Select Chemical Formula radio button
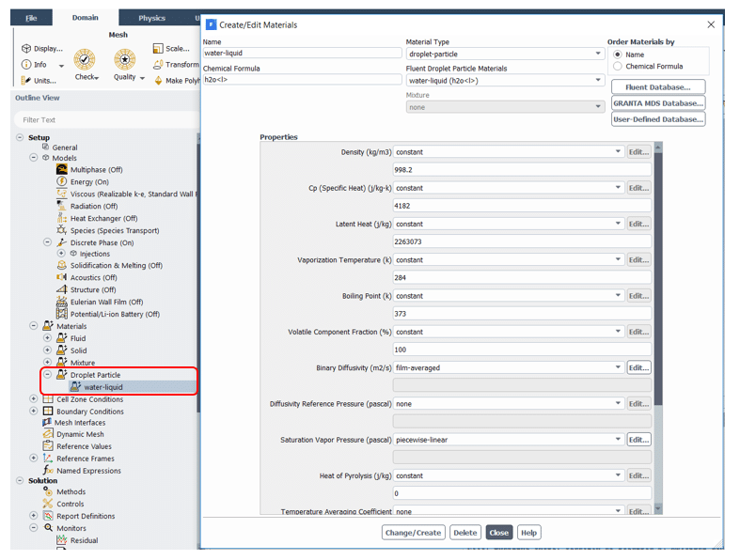The height and width of the screenshot is (560, 740). pyautogui.click(x=617, y=67)
